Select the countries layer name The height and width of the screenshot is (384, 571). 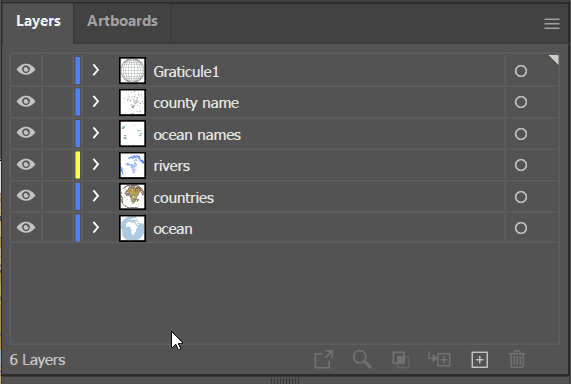pos(184,198)
